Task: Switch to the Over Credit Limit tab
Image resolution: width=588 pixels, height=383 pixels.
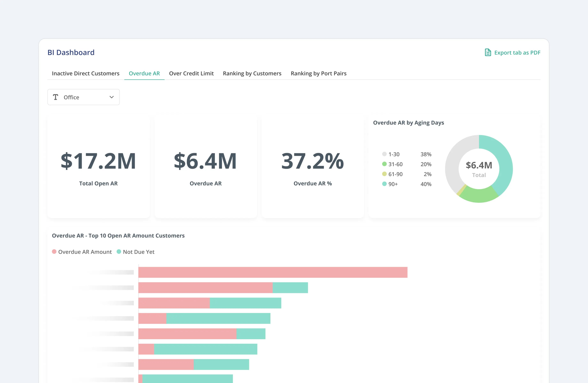Action: point(191,73)
